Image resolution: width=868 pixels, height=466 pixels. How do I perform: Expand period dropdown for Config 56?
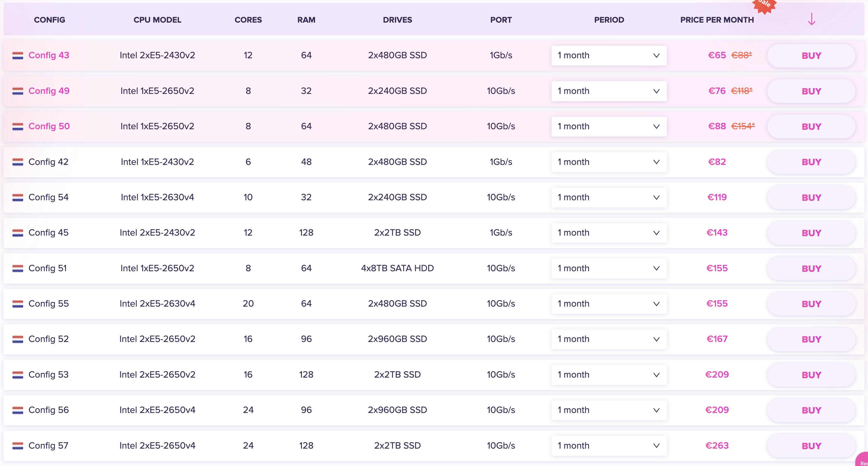(x=608, y=409)
